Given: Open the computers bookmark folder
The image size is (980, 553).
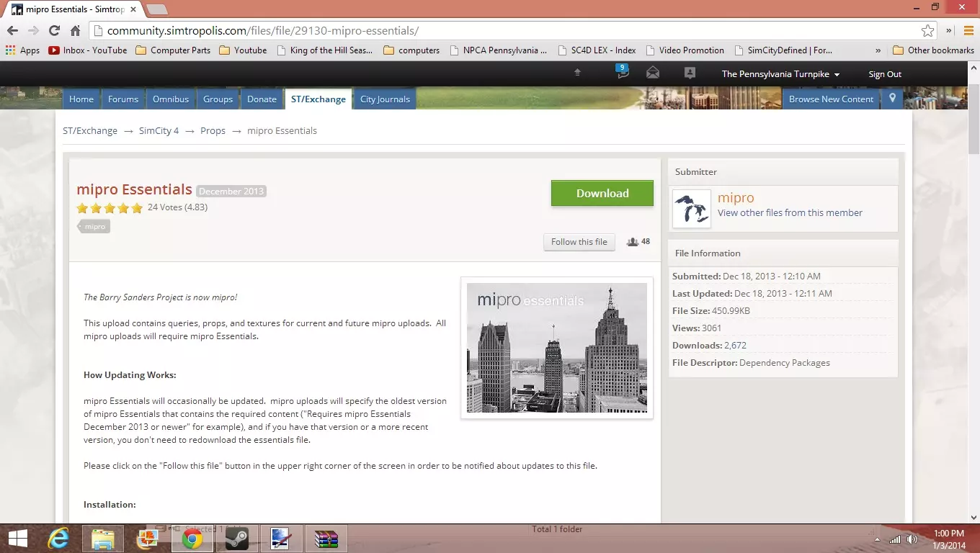Looking at the screenshot, I should [411, 50].
